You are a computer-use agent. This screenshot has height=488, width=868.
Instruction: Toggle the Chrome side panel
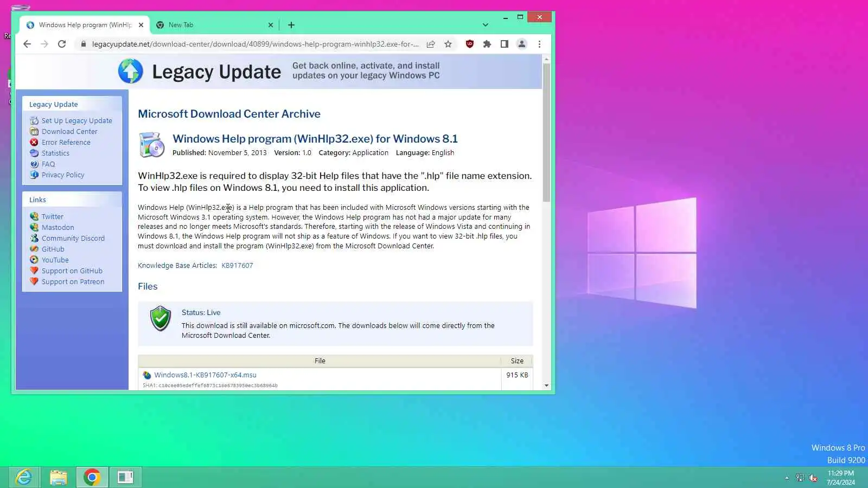[505, 44]
